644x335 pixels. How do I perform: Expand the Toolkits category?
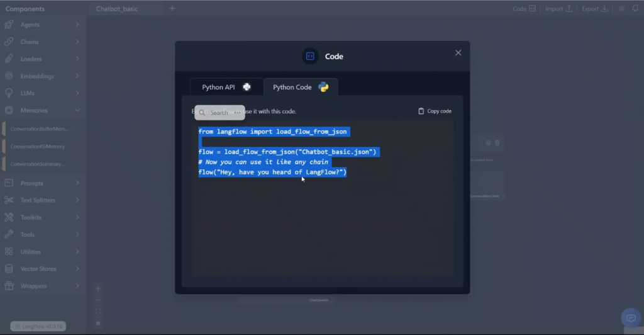point(42,217)
